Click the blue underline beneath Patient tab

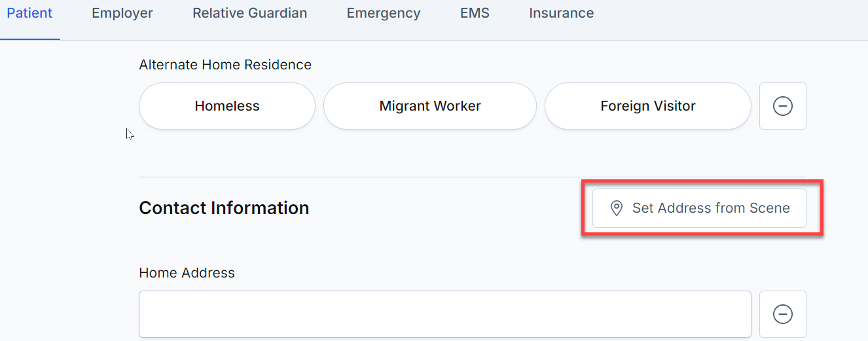pos(30,39)
